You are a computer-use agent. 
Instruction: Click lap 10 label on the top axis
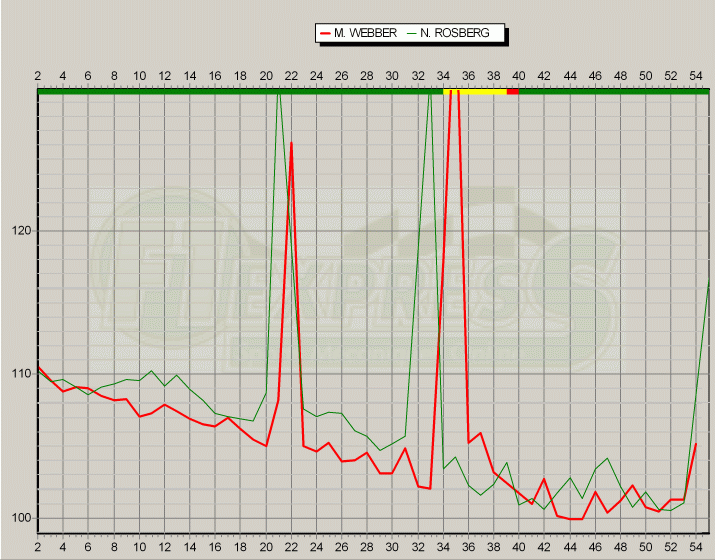139,75
